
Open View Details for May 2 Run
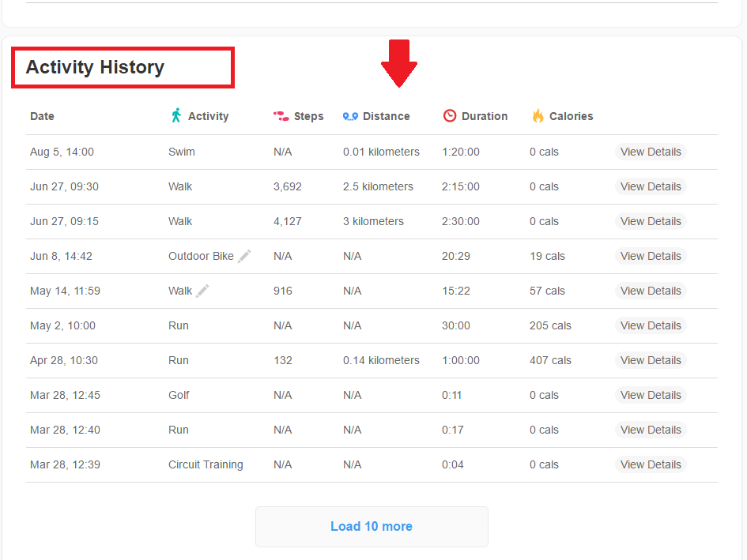(x=651, y=325)
